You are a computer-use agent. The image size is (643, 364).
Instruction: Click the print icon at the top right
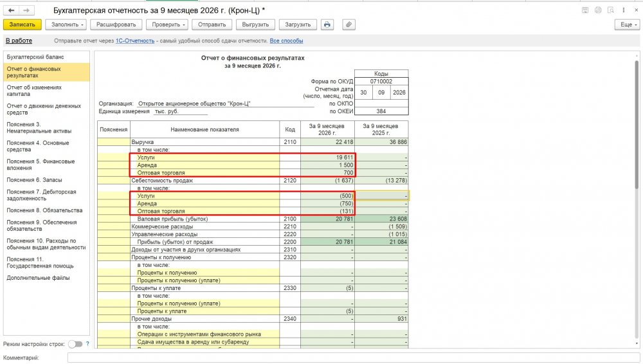598,10
